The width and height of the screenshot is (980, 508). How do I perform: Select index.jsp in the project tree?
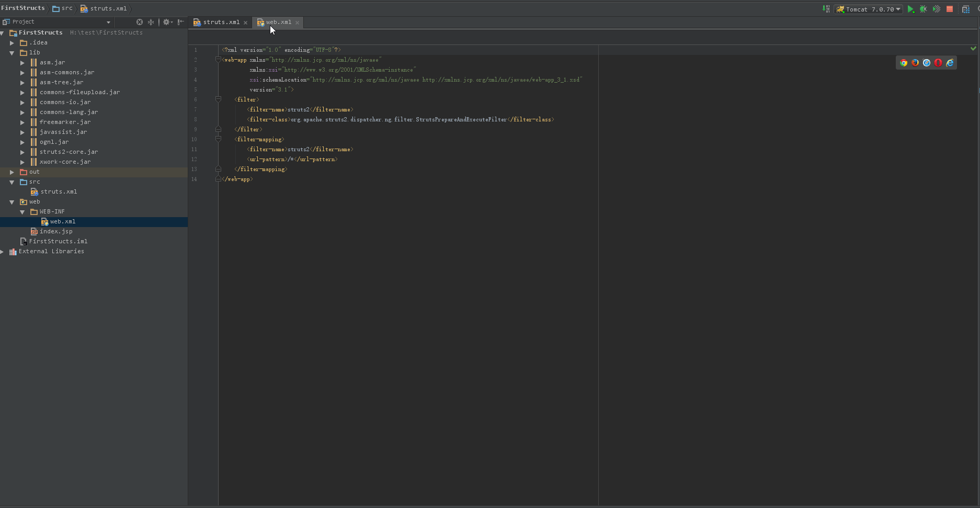(x=56, y=231)
